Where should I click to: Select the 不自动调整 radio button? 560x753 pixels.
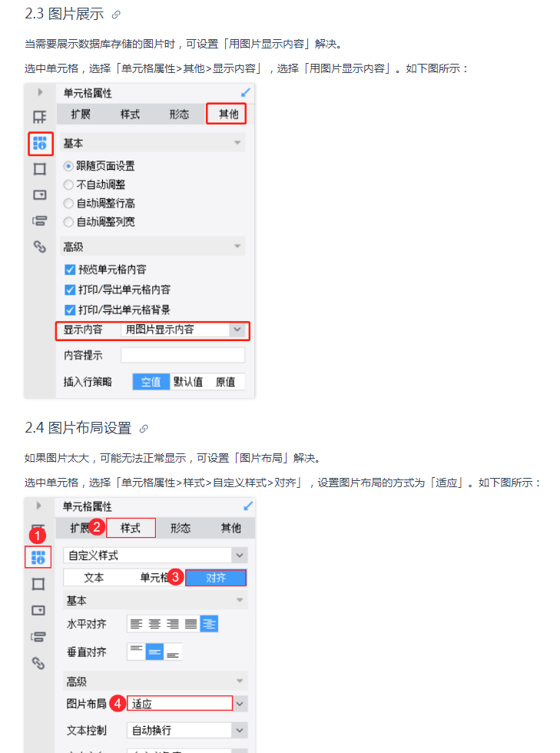click(68, 184)
